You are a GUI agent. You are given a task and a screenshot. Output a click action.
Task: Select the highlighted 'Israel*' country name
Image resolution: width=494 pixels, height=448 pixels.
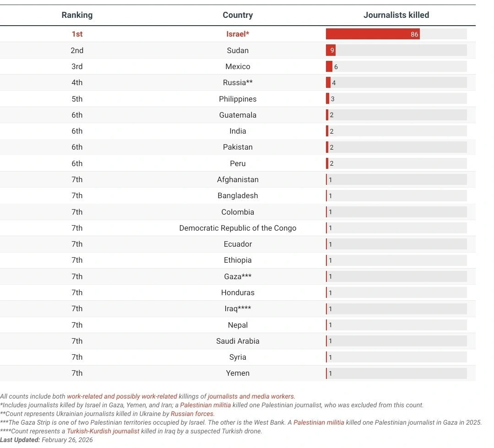238,34
